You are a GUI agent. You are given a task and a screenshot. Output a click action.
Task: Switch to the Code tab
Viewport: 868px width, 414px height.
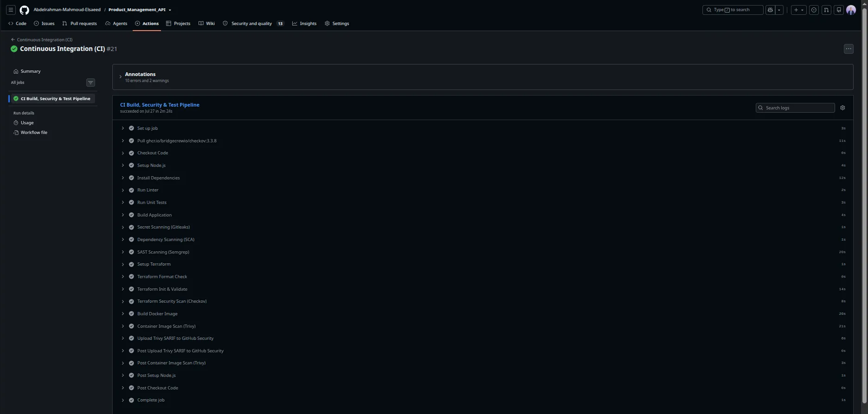click(17, 24)
